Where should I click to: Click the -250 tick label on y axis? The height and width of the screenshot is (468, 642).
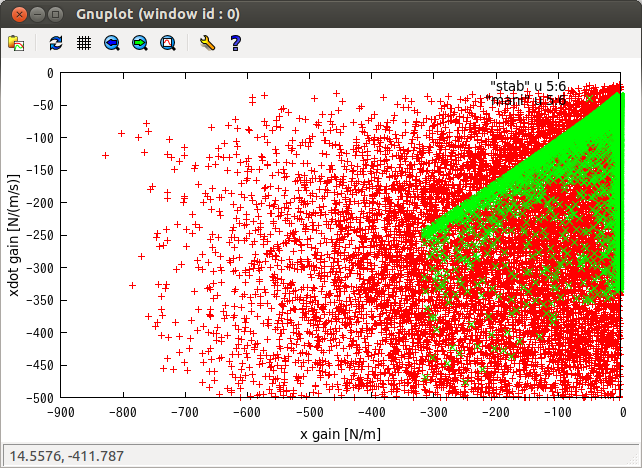pyautogui.click(x=41, y=235)
